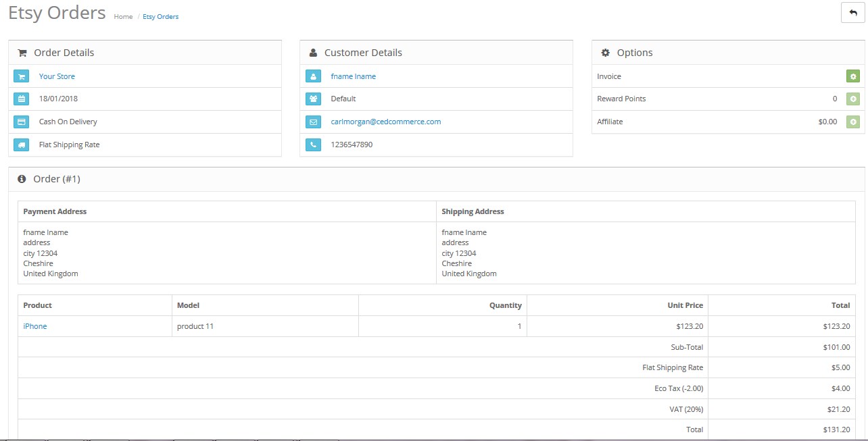The width and height of the screenshot is (868, 441).
Task: Open the Your Store link
Action: pos(57,76)
